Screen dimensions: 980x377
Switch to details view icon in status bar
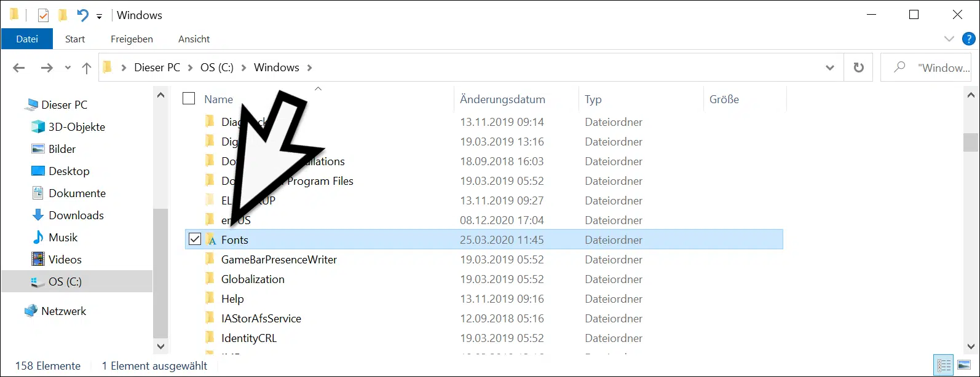tap(944, 365)
